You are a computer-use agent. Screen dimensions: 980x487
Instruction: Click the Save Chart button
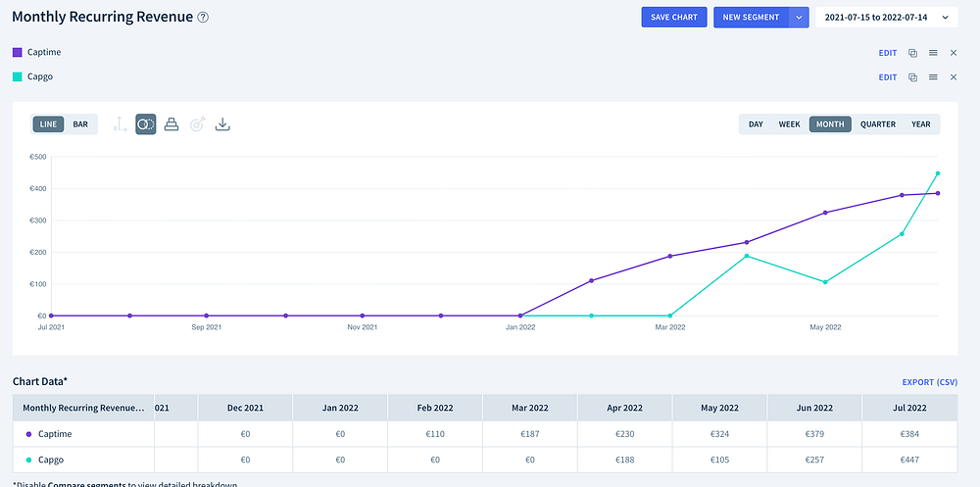click(673, 18)
